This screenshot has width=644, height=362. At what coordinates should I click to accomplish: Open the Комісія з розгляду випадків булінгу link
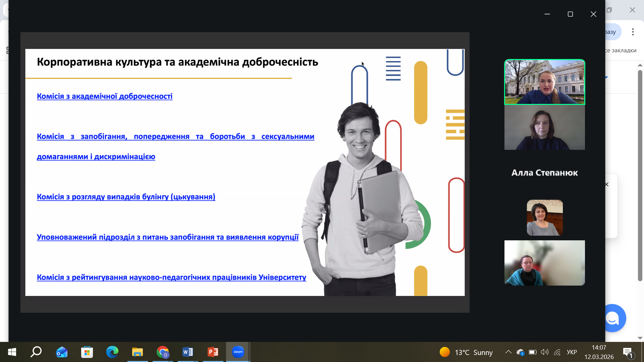[126, 197]
